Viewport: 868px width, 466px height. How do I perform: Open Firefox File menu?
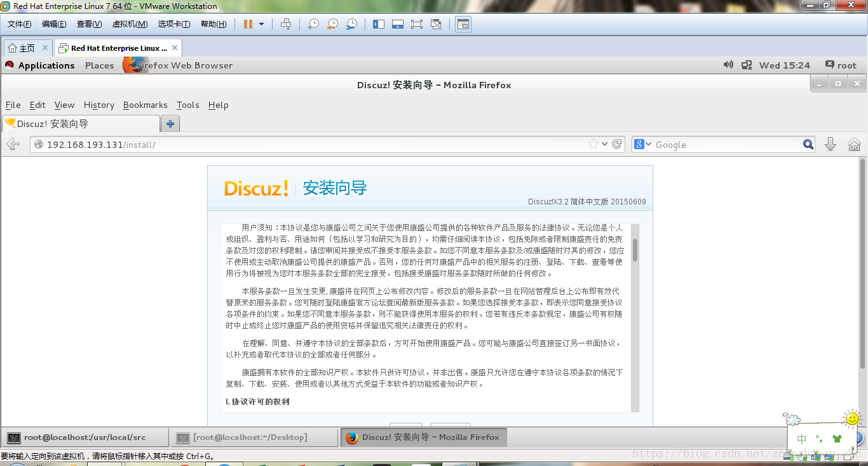13,105
